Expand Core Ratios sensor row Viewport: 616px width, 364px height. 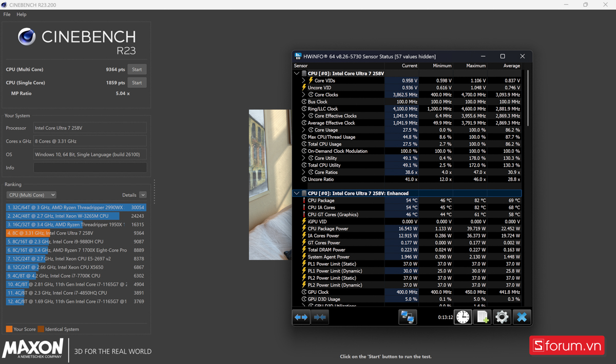(303, 172)
